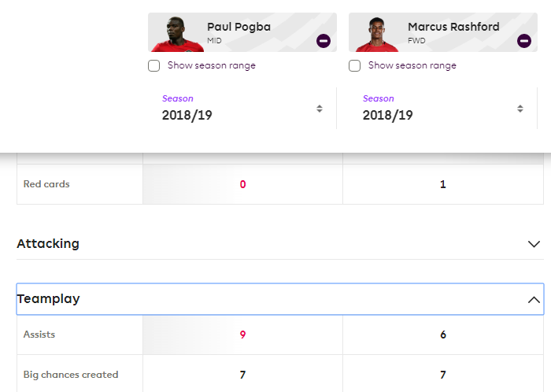551x392 pixels.
Task: Enable Show season range for Pogba
Action: coord(154,65)
